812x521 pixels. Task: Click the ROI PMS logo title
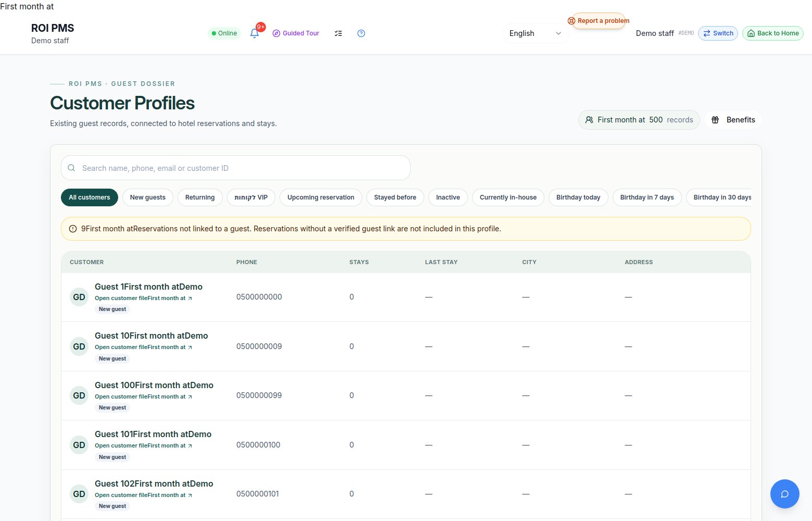click(53, 28)
